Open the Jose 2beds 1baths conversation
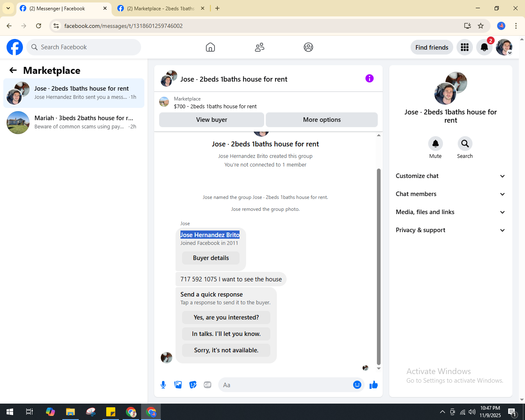Screen dimensions: 525x420 coord(74,93)
